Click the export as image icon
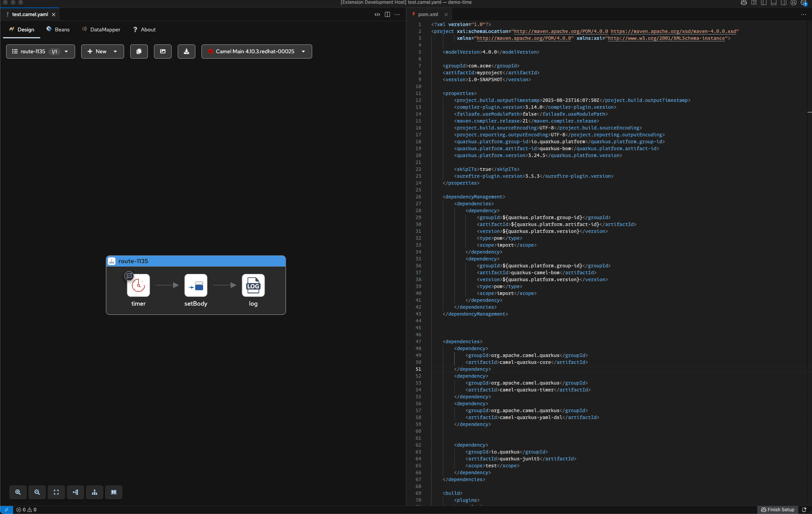The width and height of the screenshot is (812, 514). coord(163,51)
